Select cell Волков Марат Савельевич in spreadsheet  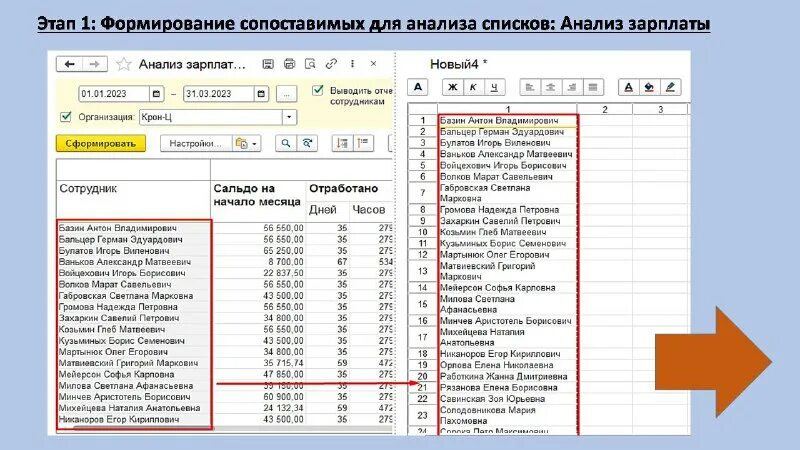508,177
